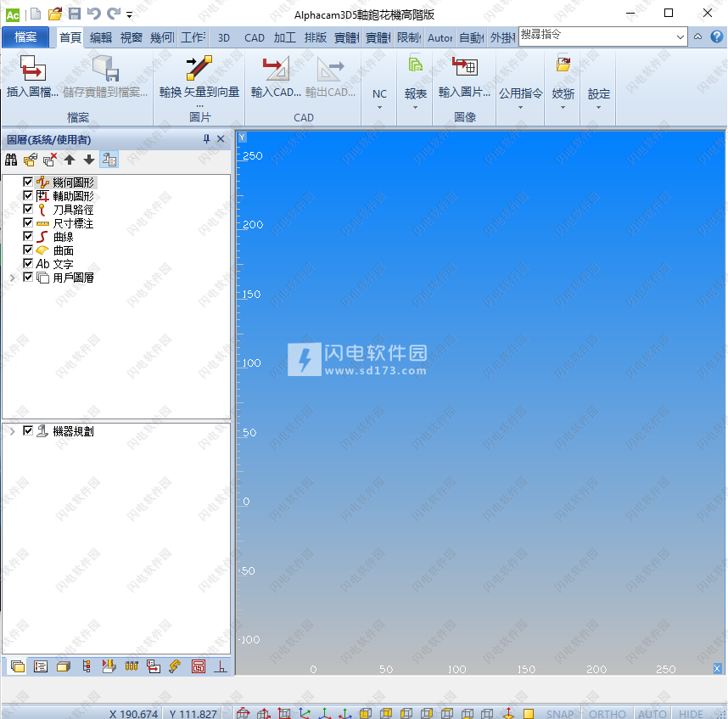Open the yellow block page icon at panel bottom
This screenshot has width=728, height=719.
[63, 666]
